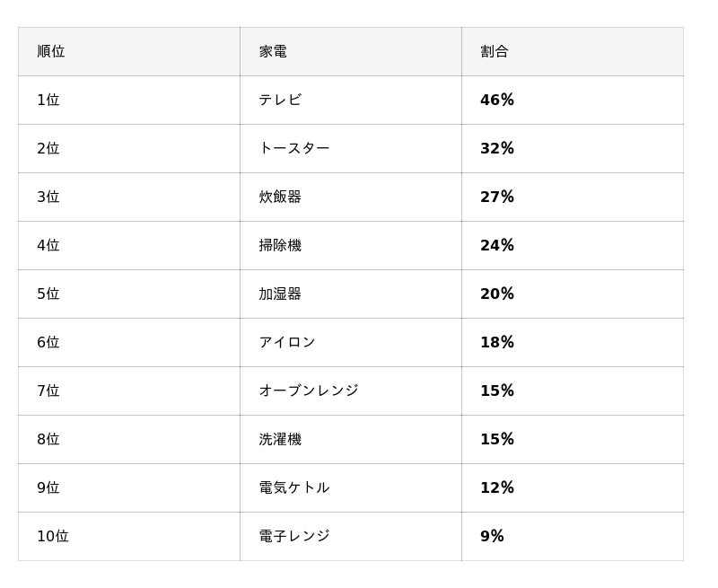Click the 割合 column header
Screen dimensions: 718x588
coord(495,52)
